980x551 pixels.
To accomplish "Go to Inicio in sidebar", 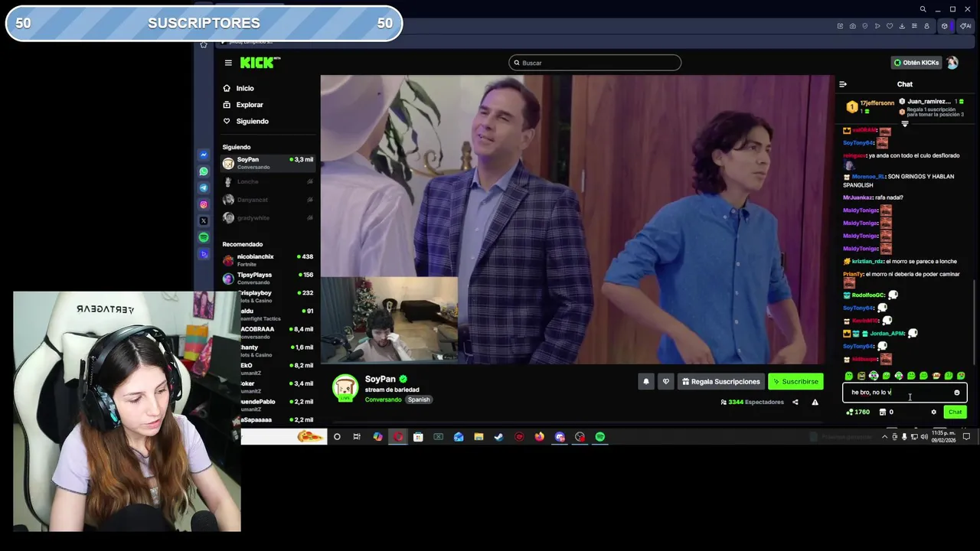I will click(x=245, y=88).
